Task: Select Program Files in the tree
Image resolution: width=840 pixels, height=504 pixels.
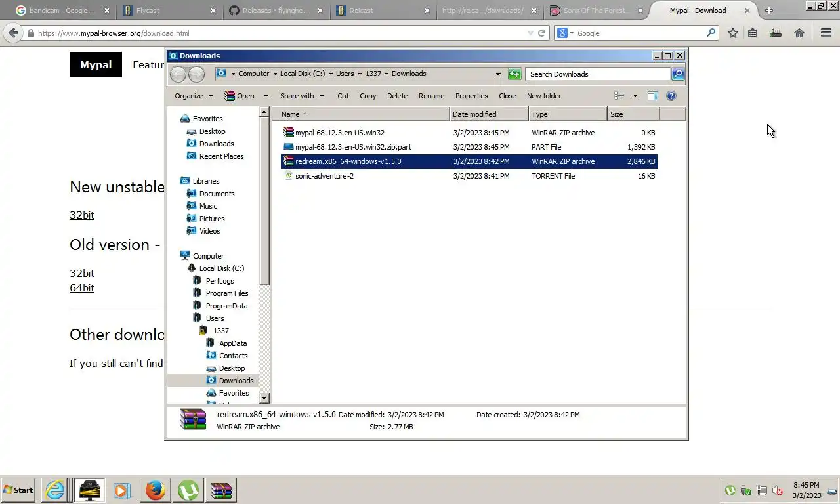Action: point(227,293)
